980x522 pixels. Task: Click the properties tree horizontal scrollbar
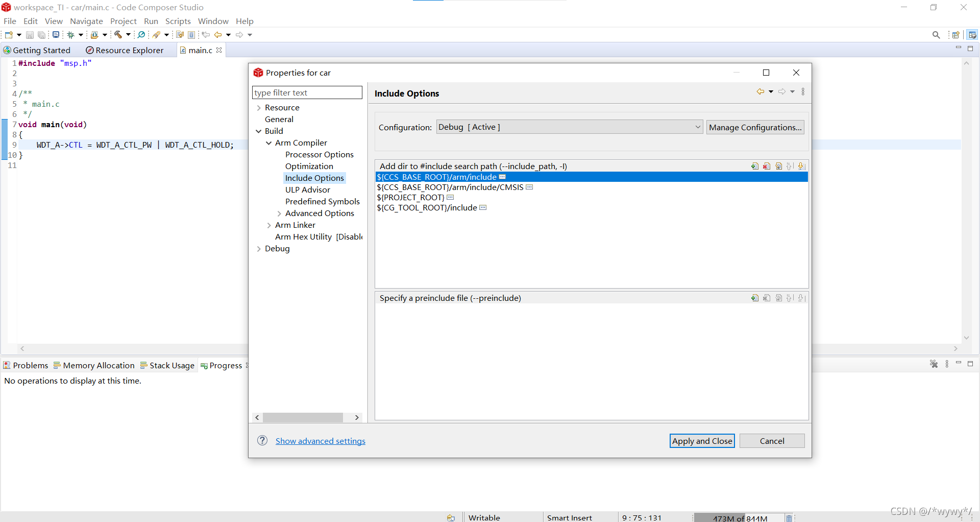coord(303,417)
